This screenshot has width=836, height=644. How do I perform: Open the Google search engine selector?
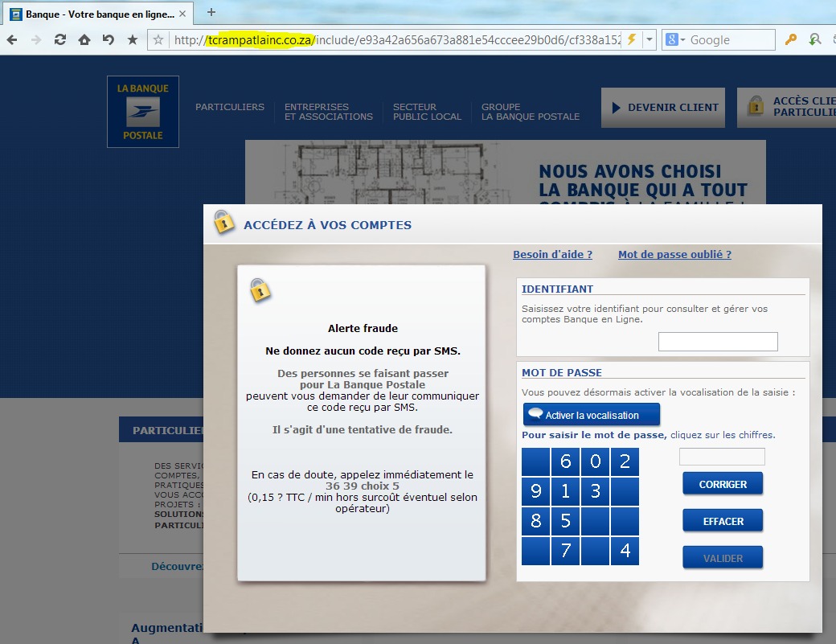pyautogui.click(x=675, y=39)
